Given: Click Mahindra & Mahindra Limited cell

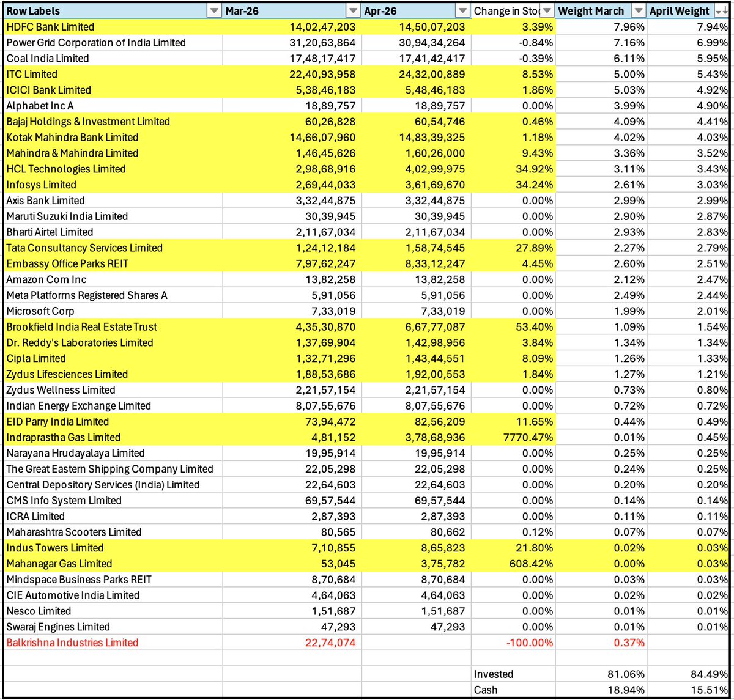Looking at the screenshot, I should click(113, 153).
